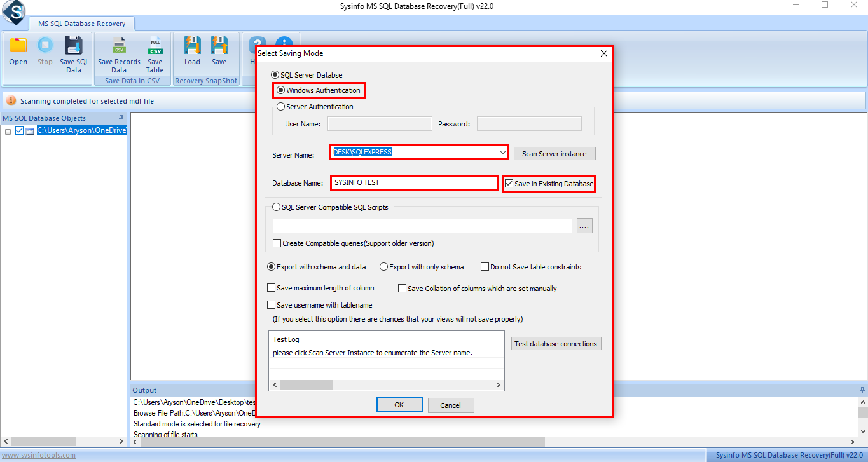Select SQL Server Database radio option

(x=275, y=75)
